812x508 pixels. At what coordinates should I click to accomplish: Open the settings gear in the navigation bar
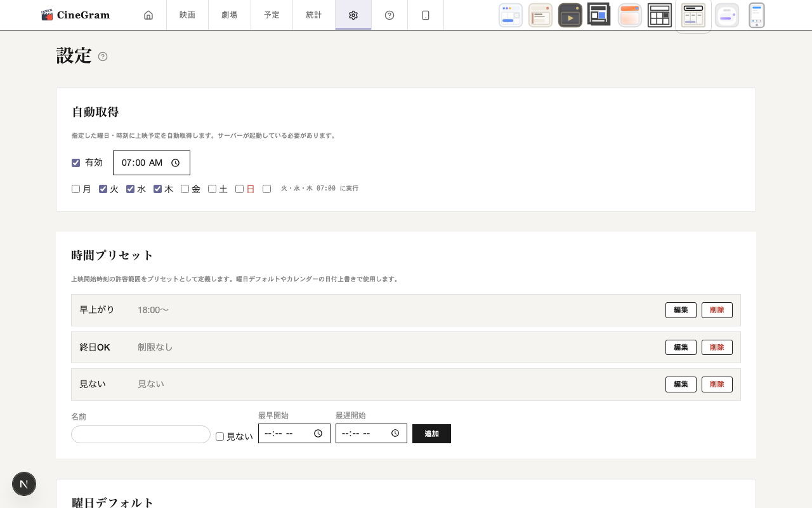[x=353, y=15]
